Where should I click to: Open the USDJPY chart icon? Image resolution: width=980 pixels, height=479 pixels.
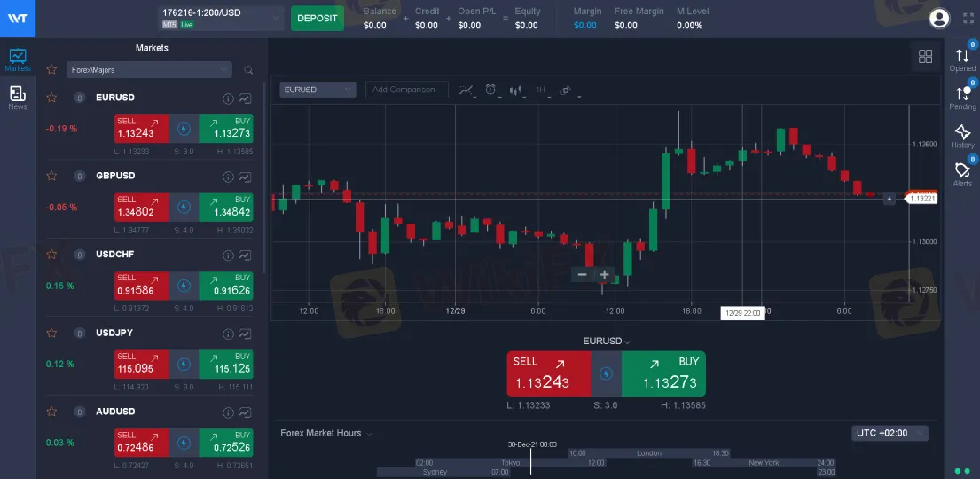pyautogui.click(x=245, y=334)
